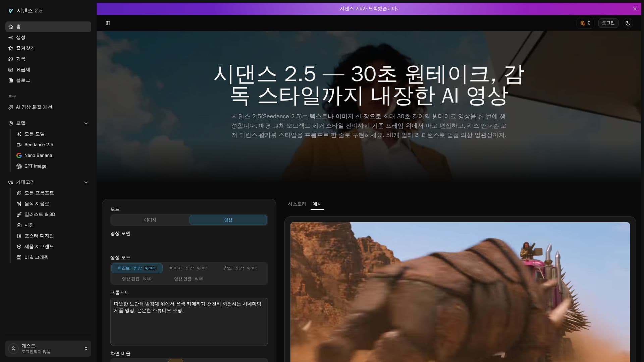Click the star icon next to 즐겨찾기
This screenshot has height=362, width=644.
click(11, 48)
